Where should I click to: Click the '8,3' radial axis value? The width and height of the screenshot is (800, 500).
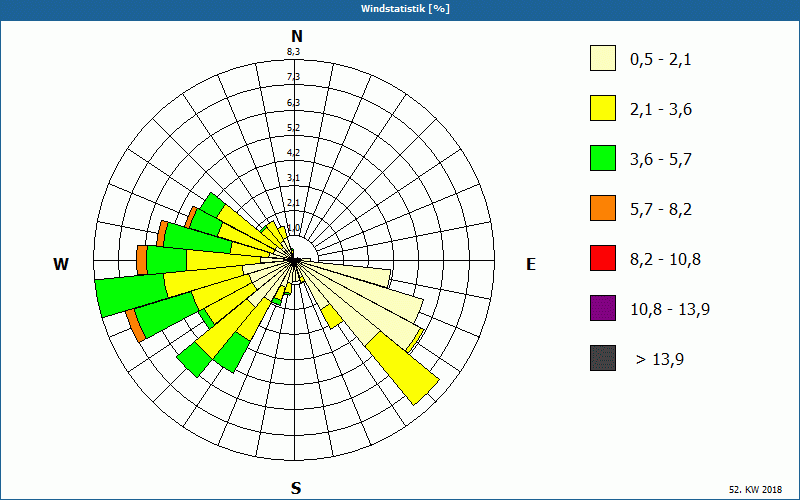[293, 51]
